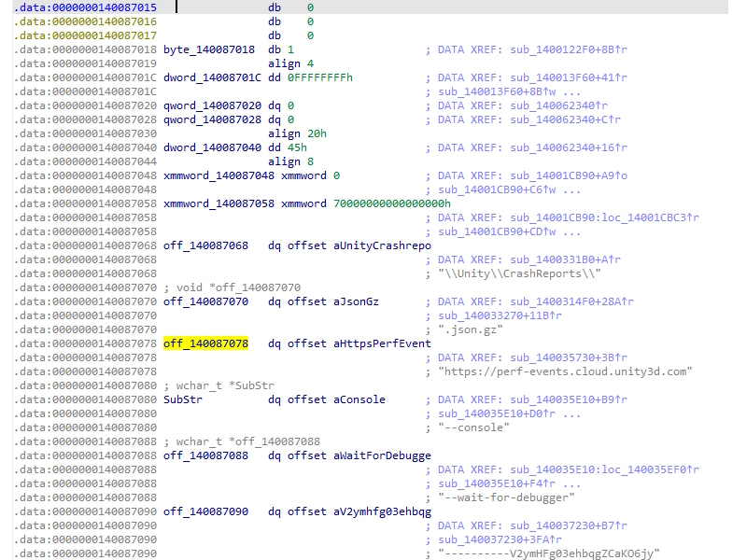Jump to xref sub_140035E10:loc_140035EF0

[x=604, y=469]
